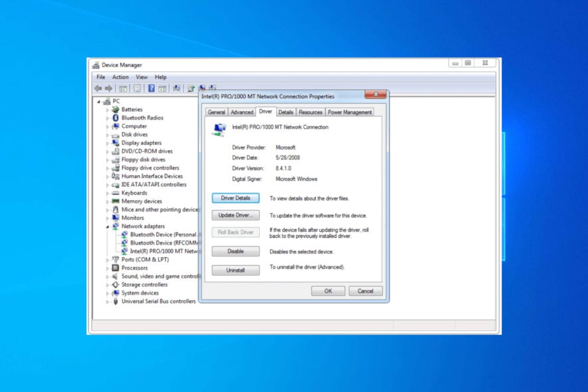Click the Disable button for this device
Screen dimensions: 588x392
coord(235,250)
